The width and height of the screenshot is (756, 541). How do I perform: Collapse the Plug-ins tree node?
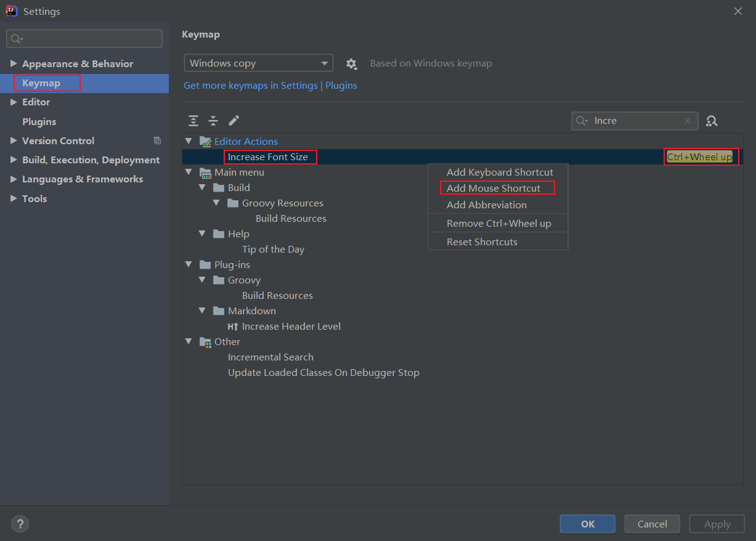point(189,265)
